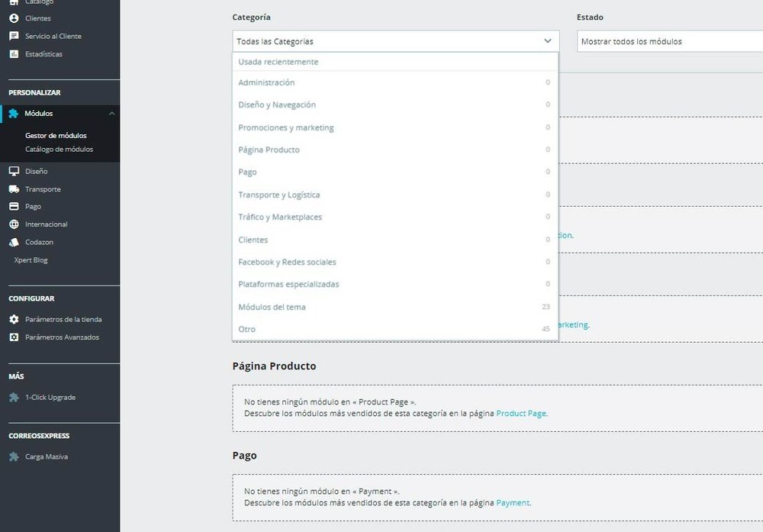Click the Transporte truck icon
The image size is (763, 532).
point(14,189)
